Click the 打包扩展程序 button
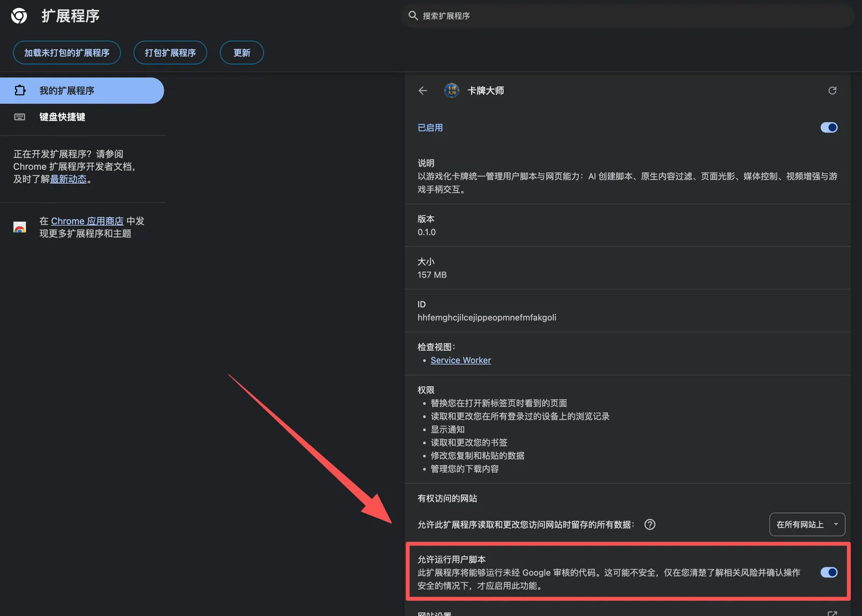The width and height of the screenshot is (862, 616). tap(170, 53)
